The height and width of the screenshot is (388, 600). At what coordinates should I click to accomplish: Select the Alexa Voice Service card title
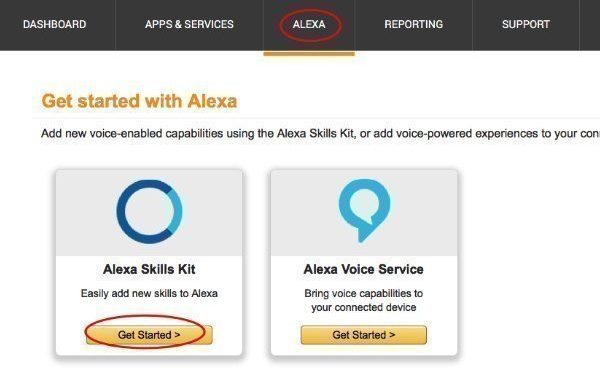364,269
